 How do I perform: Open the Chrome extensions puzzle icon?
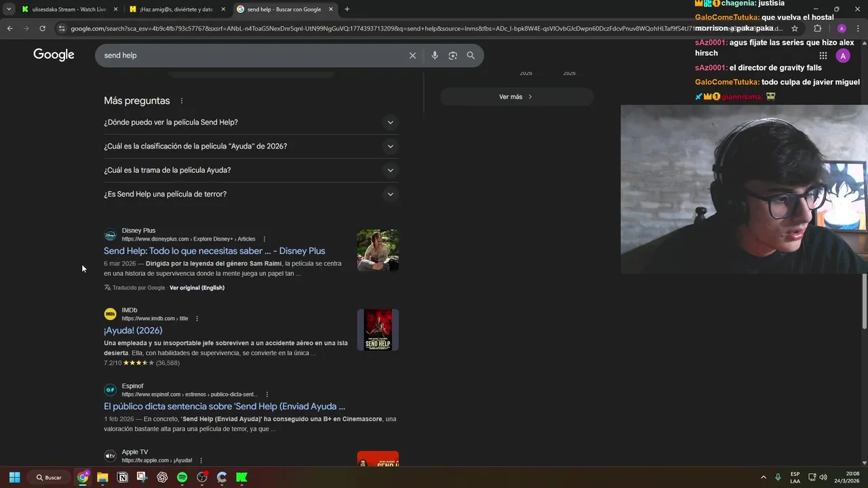point(817,28)
